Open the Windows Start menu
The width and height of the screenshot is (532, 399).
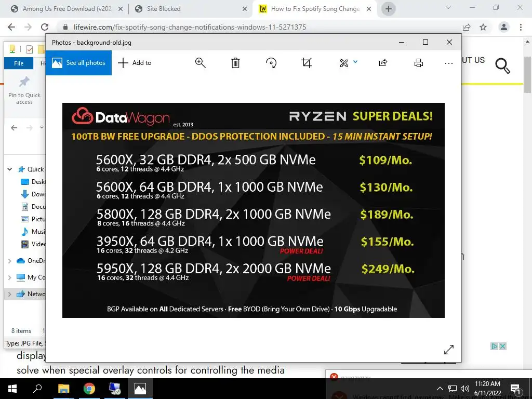(12, 389)
